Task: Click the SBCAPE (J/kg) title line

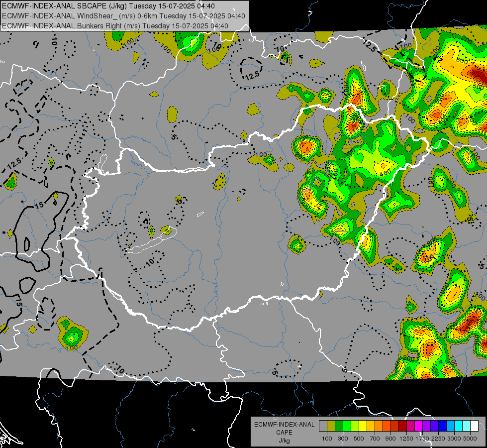Action: [x=108, y=6]
